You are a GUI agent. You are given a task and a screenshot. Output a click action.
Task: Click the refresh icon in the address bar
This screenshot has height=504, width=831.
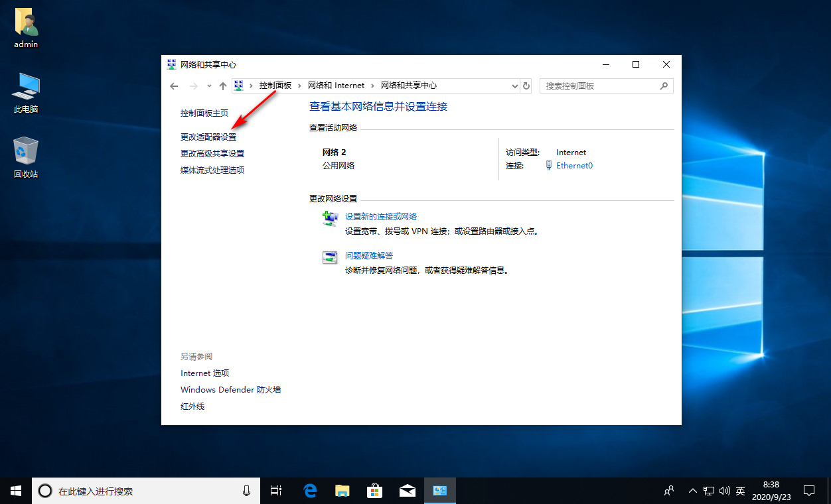[526, 86]
